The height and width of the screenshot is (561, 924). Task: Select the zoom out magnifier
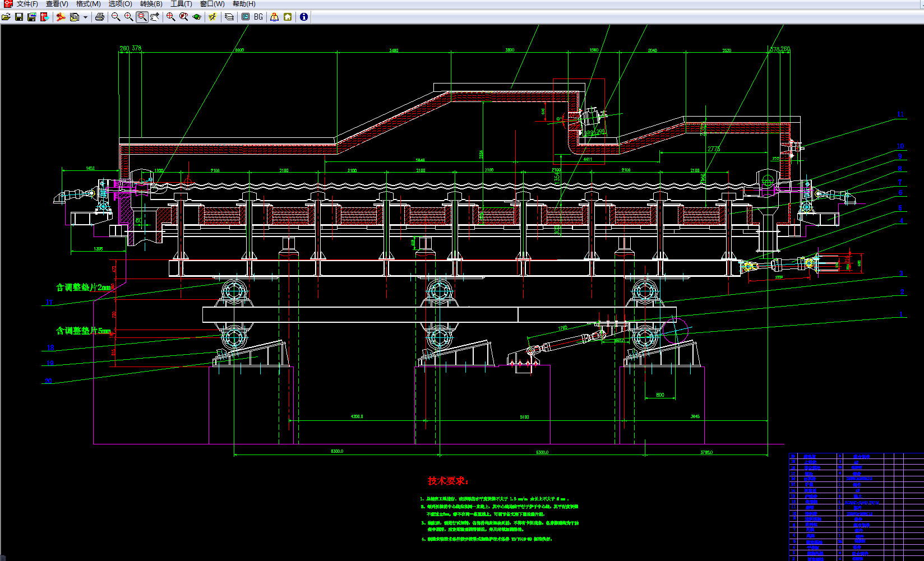click(x=116, y=17)
